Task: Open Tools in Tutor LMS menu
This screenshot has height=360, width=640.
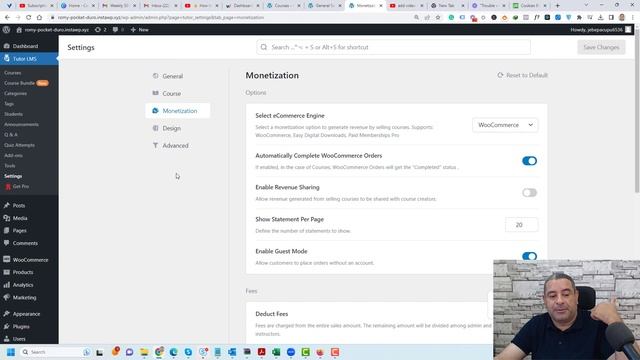Action: 10,166
